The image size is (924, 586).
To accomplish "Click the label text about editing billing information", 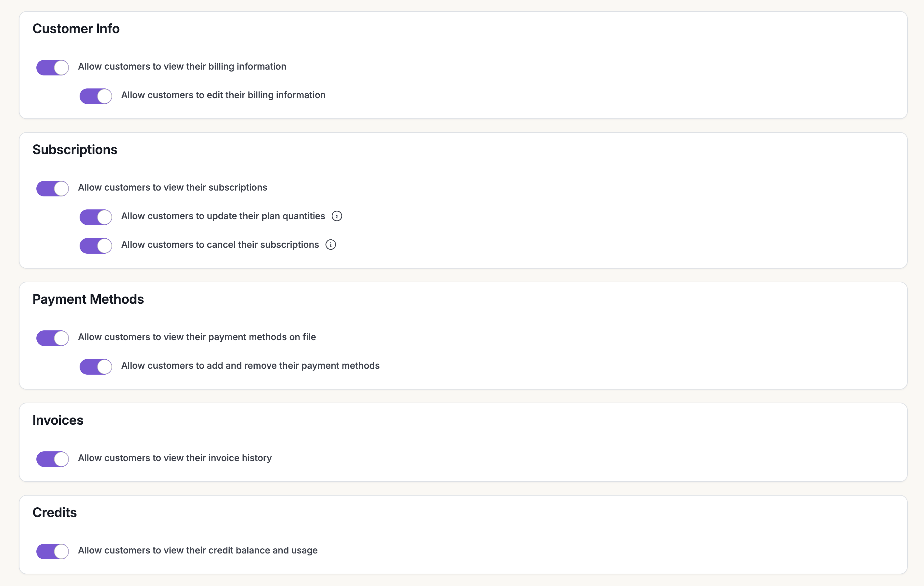I will [223, 95].
